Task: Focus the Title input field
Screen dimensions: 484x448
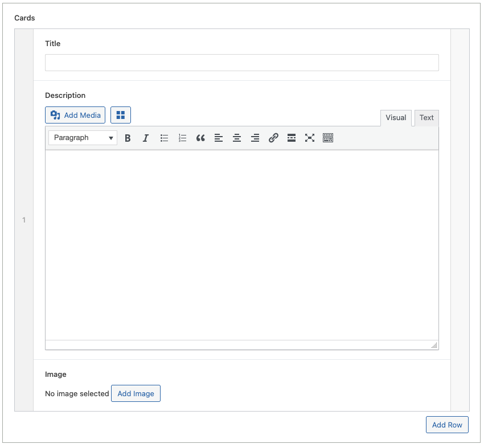Action: pos(241,63)
